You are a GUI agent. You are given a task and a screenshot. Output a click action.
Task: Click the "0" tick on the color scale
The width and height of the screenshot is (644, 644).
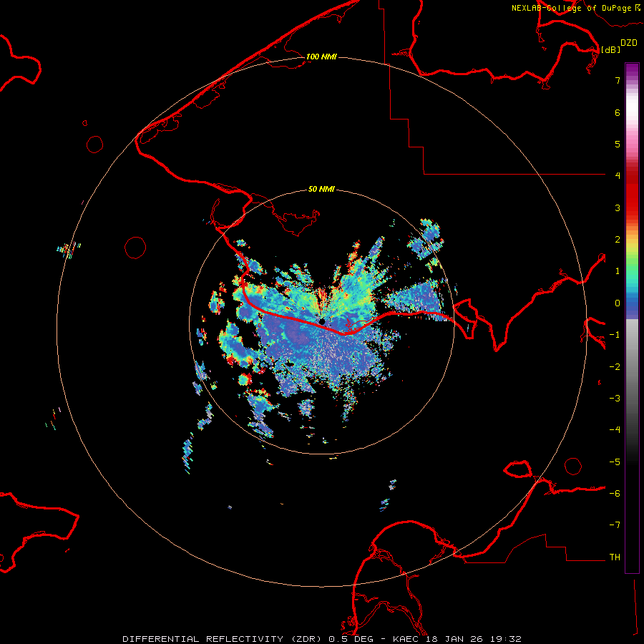coord(618,303)
